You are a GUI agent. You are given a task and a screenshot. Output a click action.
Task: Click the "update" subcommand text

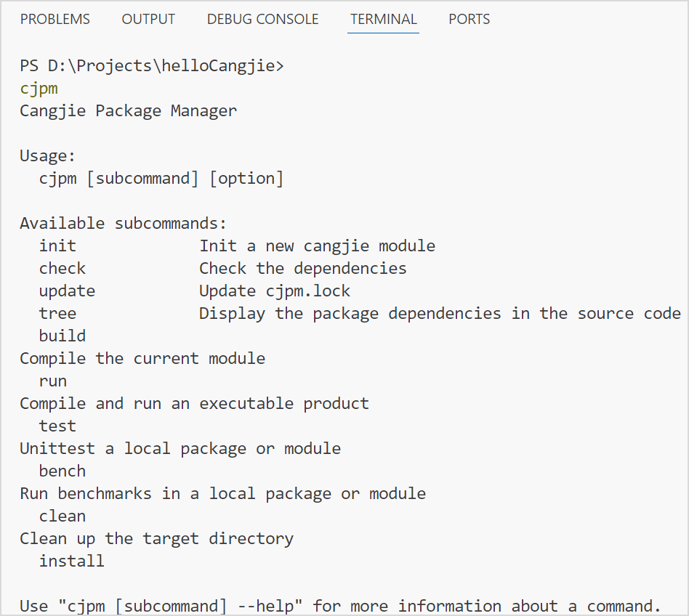67,291
